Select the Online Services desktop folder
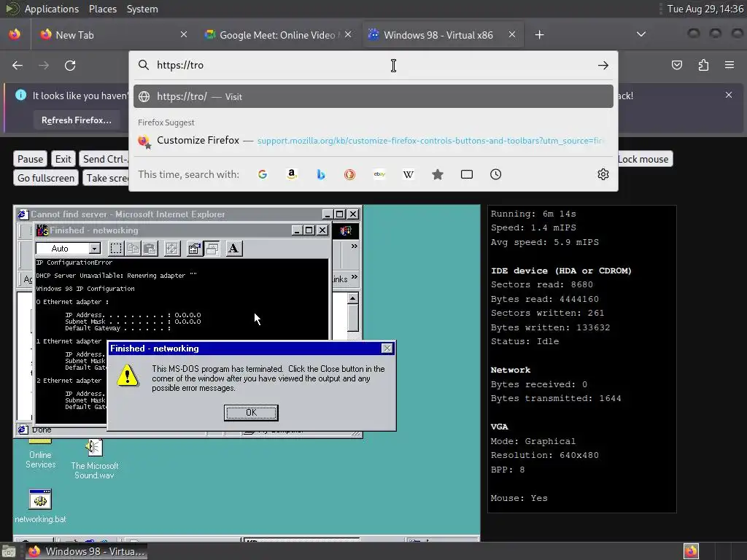 pos(40,454)
